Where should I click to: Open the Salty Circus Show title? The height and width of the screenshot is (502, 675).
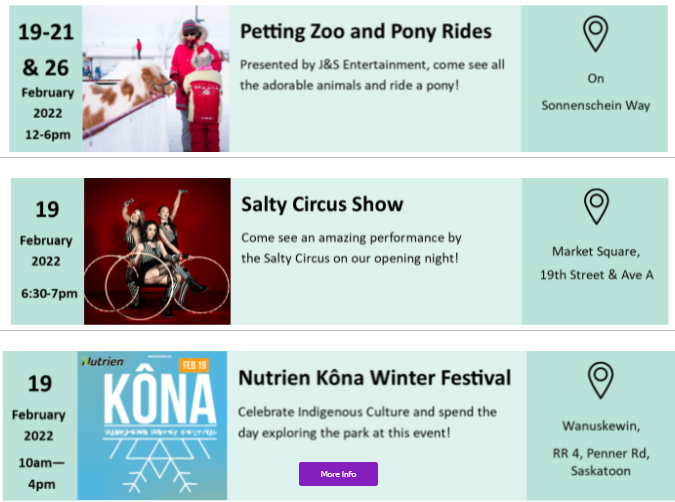coord(322,205)
